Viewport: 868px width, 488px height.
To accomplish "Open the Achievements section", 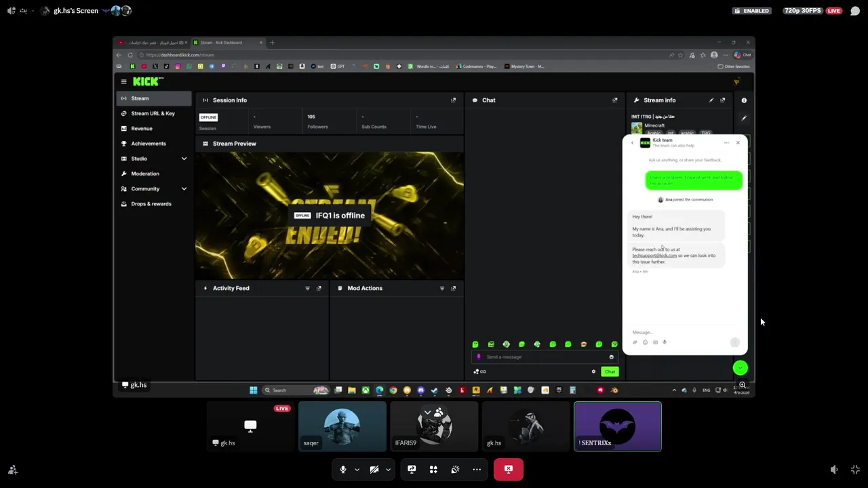I will tap(155, 143).
